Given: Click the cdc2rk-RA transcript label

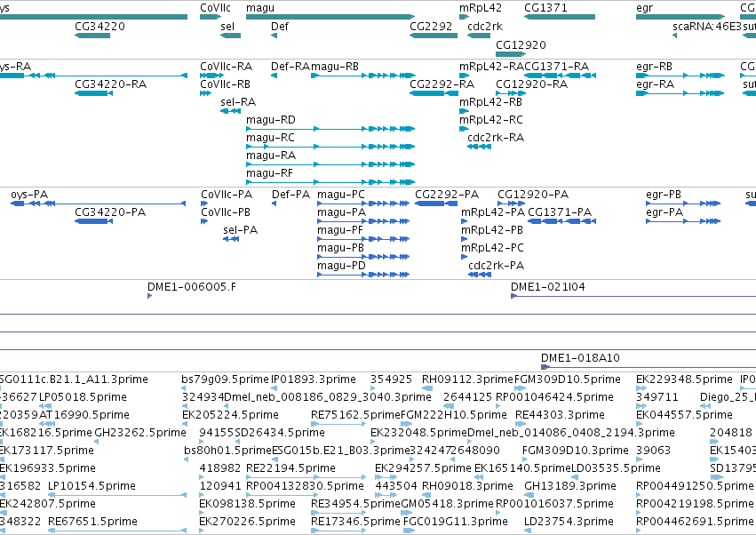Looking at the screenshot, I should [496, 138].
